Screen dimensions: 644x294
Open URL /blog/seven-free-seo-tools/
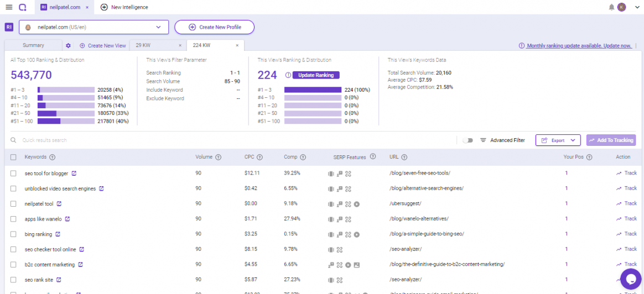click(x=420, y=174)
